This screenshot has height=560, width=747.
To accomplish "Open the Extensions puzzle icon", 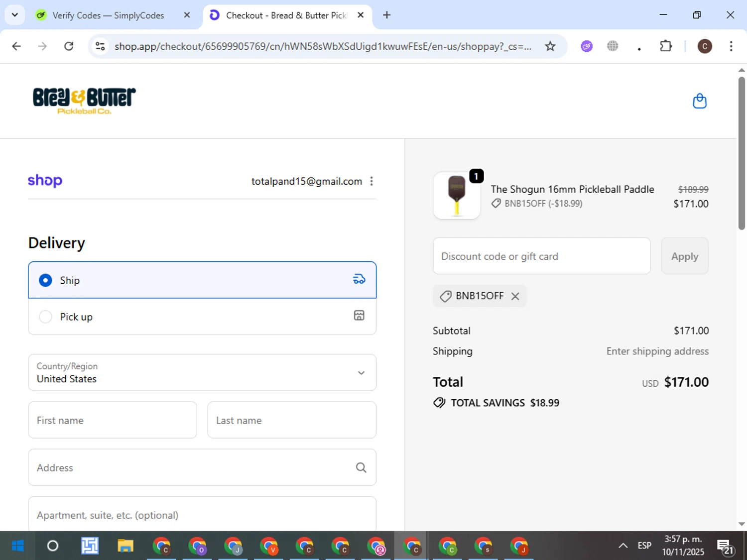I will (x=666, y=46).
